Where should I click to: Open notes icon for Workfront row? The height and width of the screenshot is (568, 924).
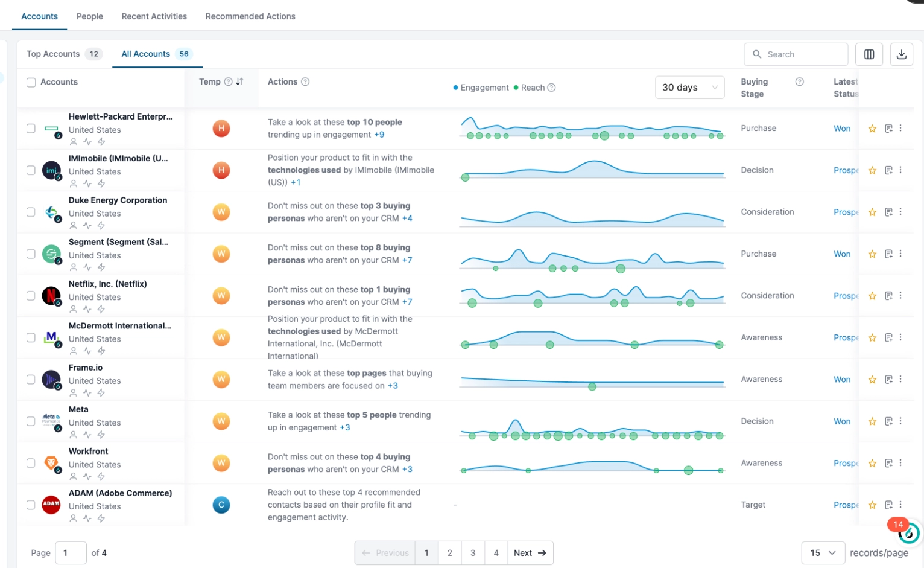click(888, 463)
